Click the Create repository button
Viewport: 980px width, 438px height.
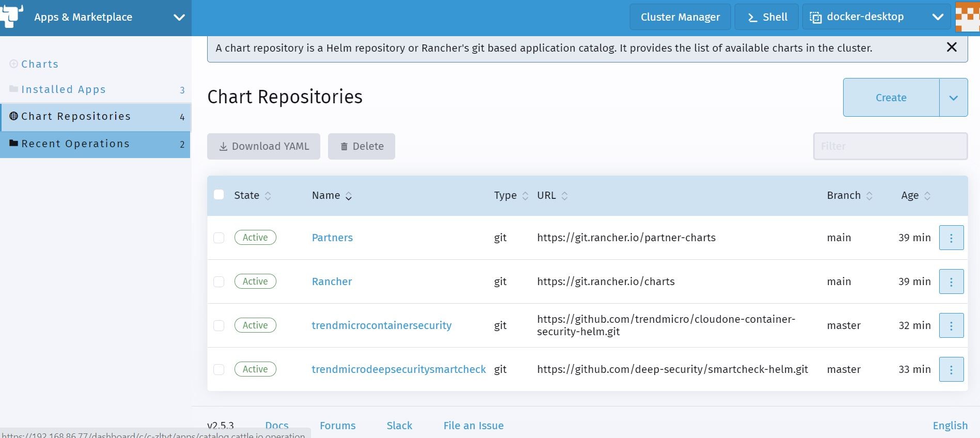click(x=891, y=98)
